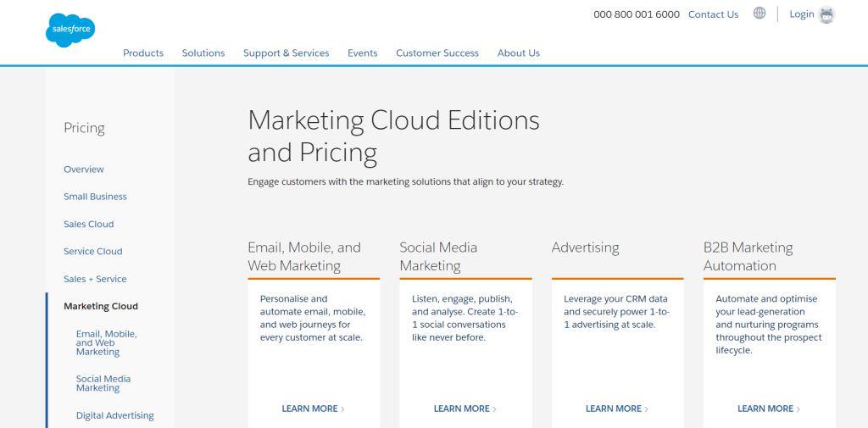Click Learn More under B2B Marketing Automation
Screen dimensions: 868x428
(x=769, y=409)
